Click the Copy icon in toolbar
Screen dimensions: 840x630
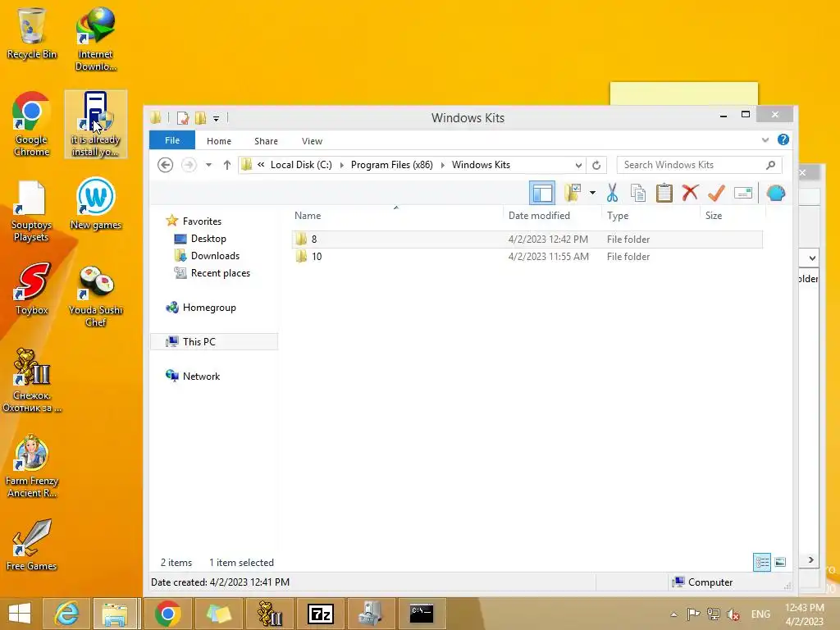click(x=638, y=193)
